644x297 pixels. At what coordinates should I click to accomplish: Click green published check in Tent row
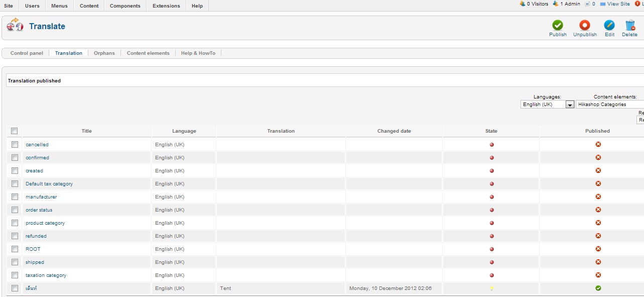pos(598,288)
